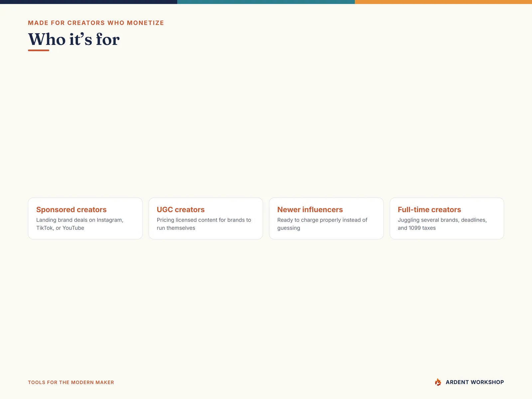
Task: Select the 'Full-time creators' card title
Action: click(x=429, y=209)
